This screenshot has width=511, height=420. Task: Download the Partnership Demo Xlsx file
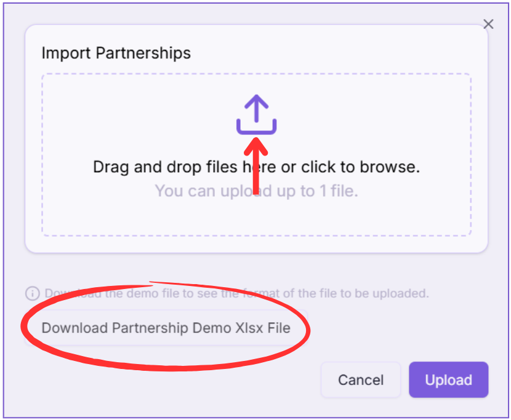pyautogui.click(x=166, y=328)
